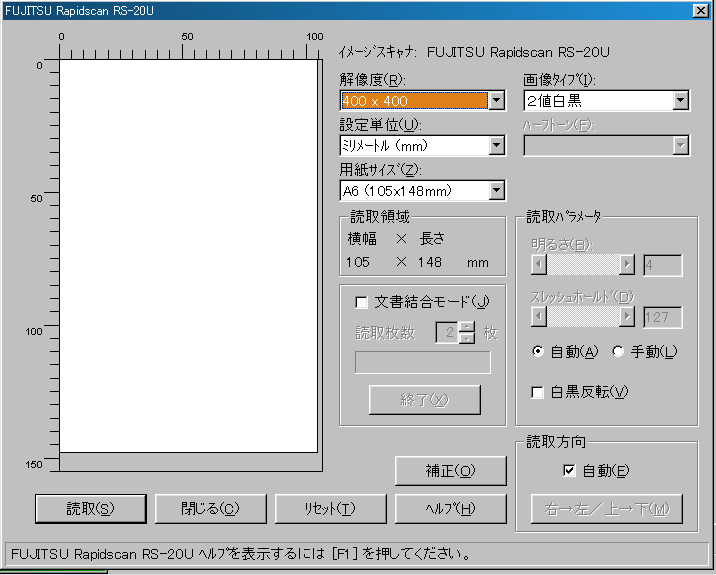
Task: Open help with the ヘルプ(H) button
Action: (451, 508)
